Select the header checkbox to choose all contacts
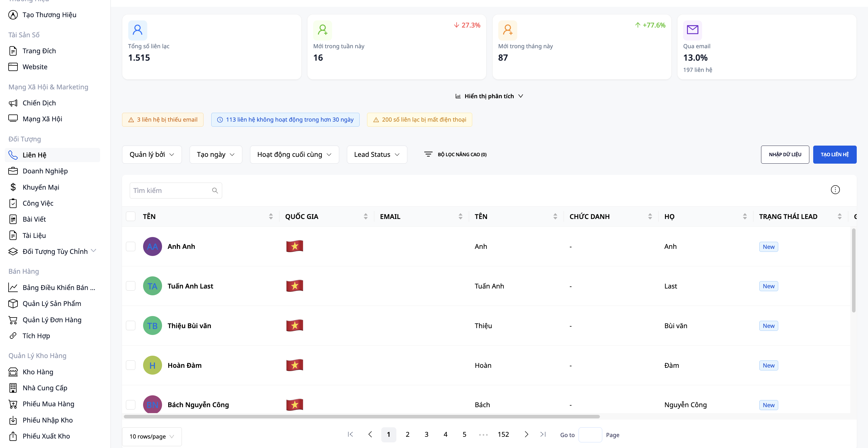The width and height of the screenshot is (868, 448). point(131,216)
